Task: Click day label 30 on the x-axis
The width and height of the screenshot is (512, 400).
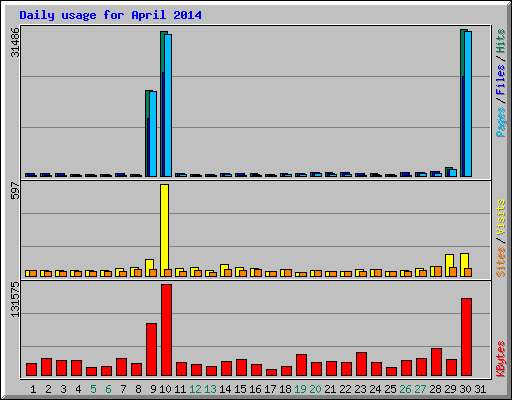Action: [465, 389]
